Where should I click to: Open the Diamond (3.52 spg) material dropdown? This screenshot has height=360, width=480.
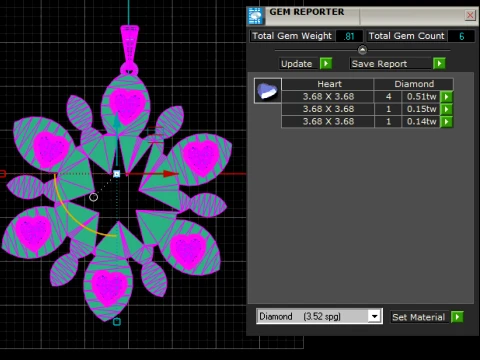click(x=374, y=316)
